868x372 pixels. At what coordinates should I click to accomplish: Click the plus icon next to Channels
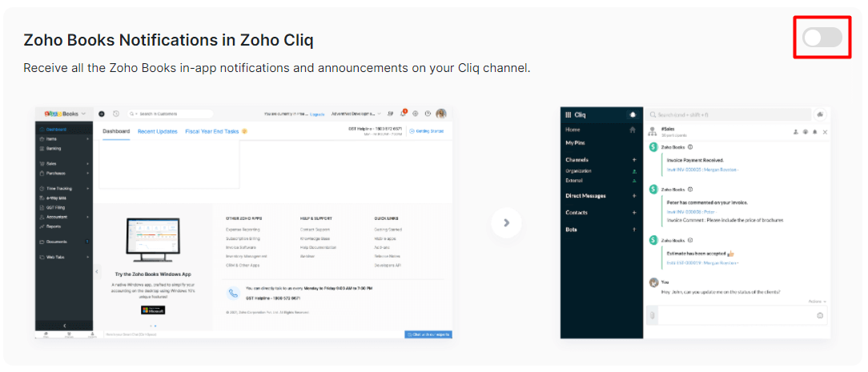[x=634, y=160]
